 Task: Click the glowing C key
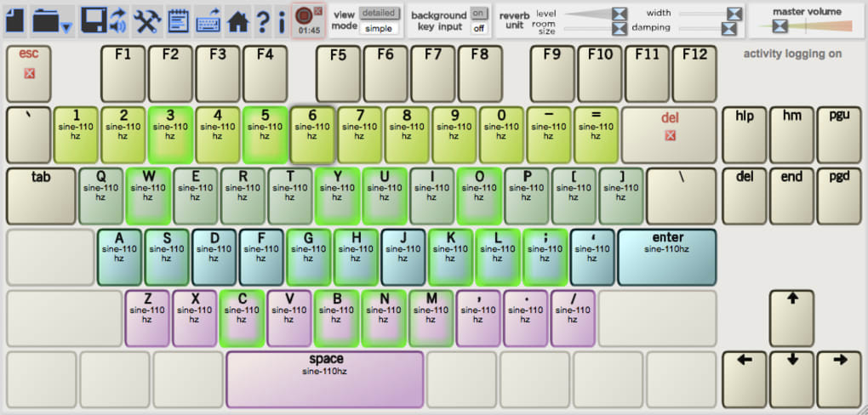pyautogui.click(x=242, y=319)
